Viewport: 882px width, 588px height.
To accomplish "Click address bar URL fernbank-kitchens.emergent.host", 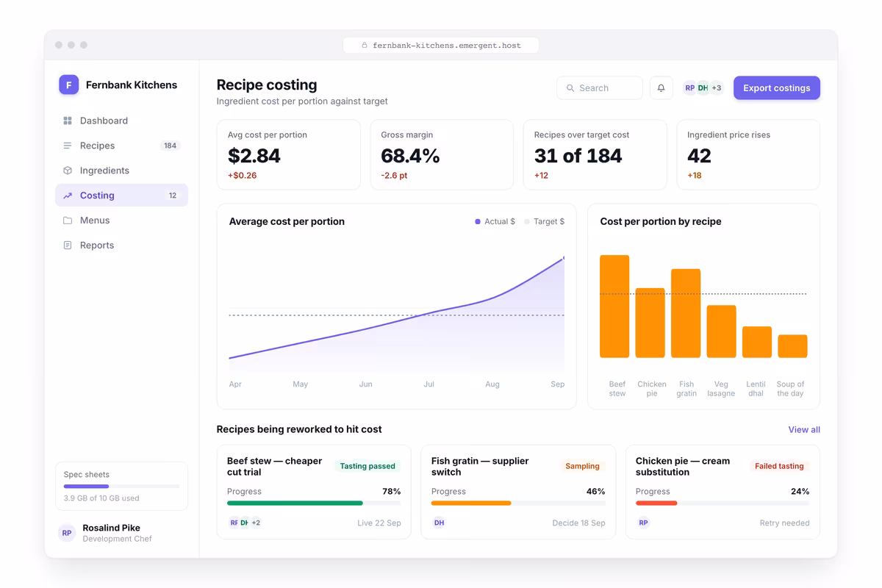I will [447, 46].
